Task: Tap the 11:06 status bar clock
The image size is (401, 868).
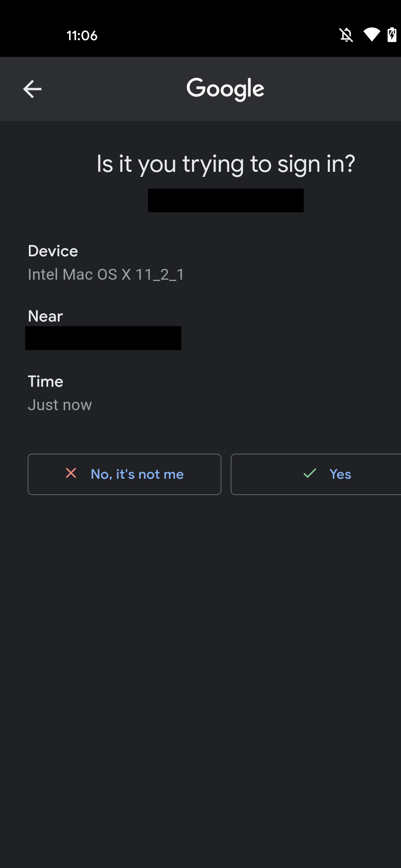Action: [x=82, y=36]
